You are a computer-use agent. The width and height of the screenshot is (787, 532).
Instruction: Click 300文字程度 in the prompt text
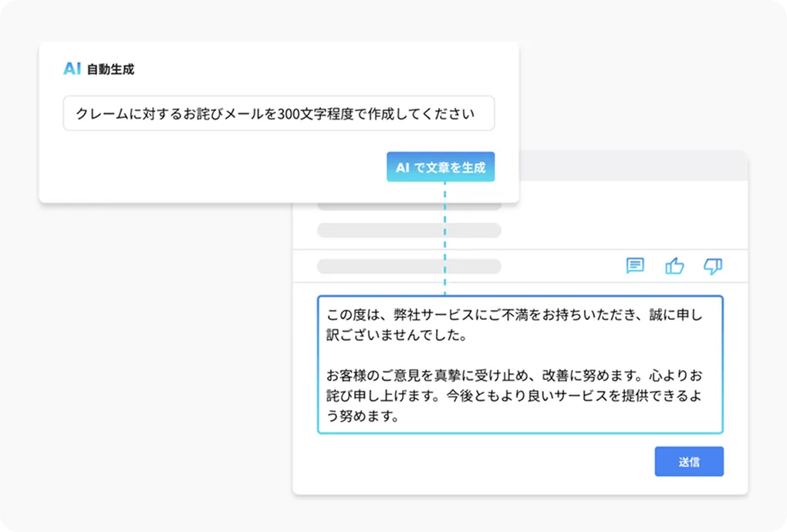[313, 114]
